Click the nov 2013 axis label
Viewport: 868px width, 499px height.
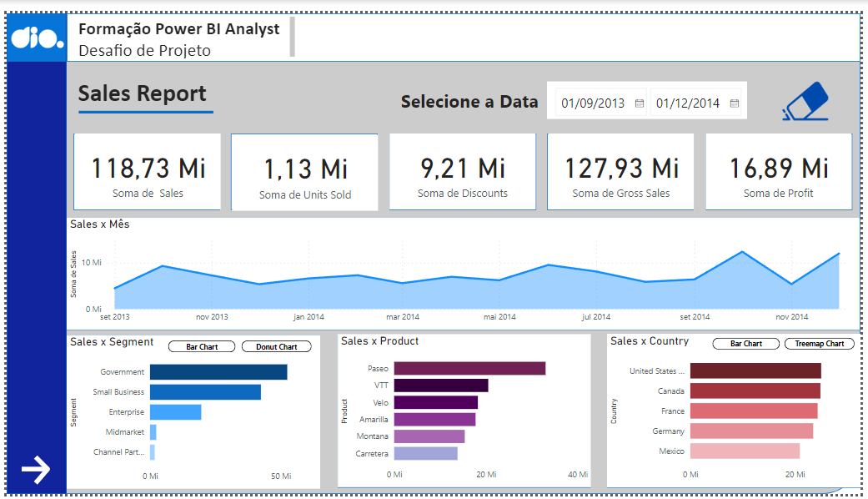click(x=212, y=317)
